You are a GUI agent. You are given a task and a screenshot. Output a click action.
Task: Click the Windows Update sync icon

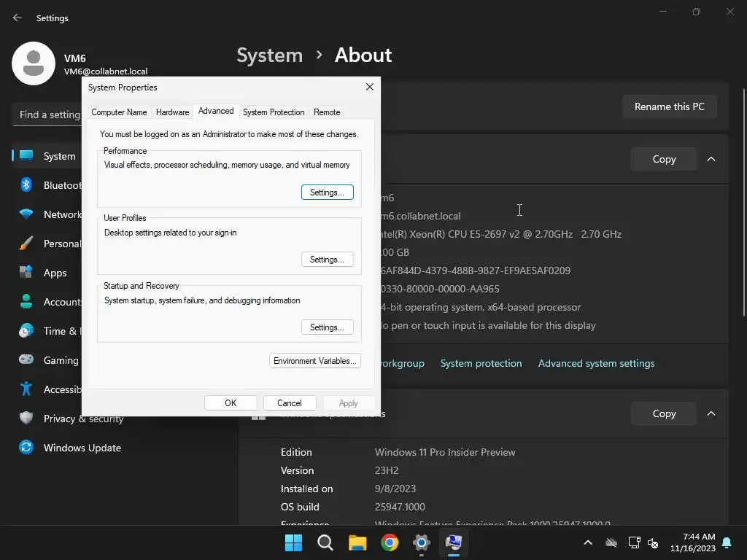point(26,447)
